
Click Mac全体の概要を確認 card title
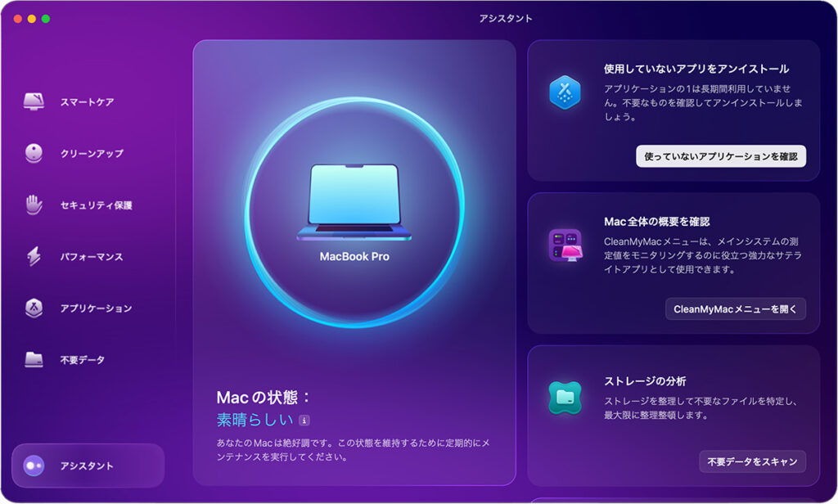[657, 221]
